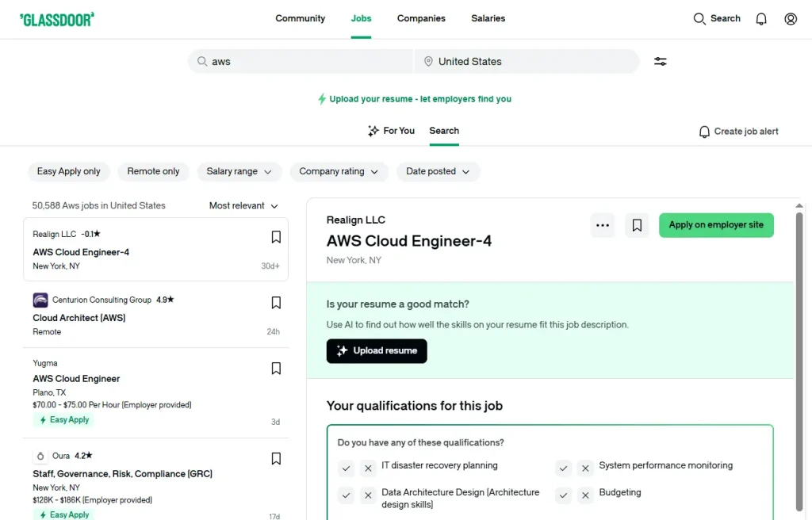Select the Jobs navigation tab
812x520 pixels.
[361, 19]
